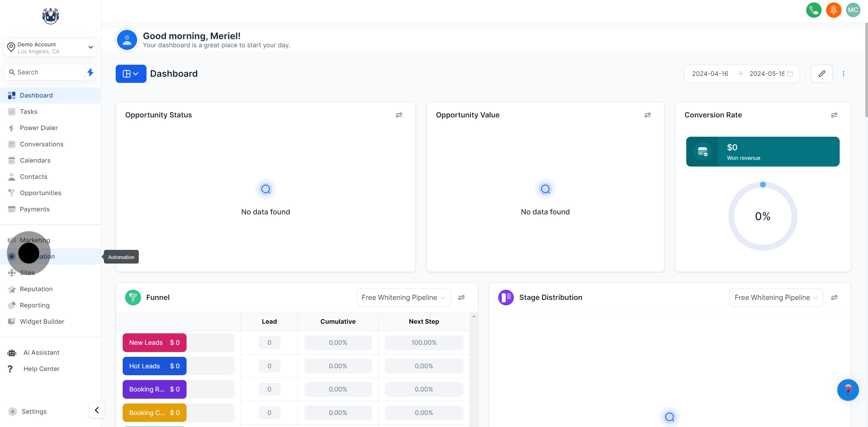Open Opportunities from the sidebar

click(40, 193)
